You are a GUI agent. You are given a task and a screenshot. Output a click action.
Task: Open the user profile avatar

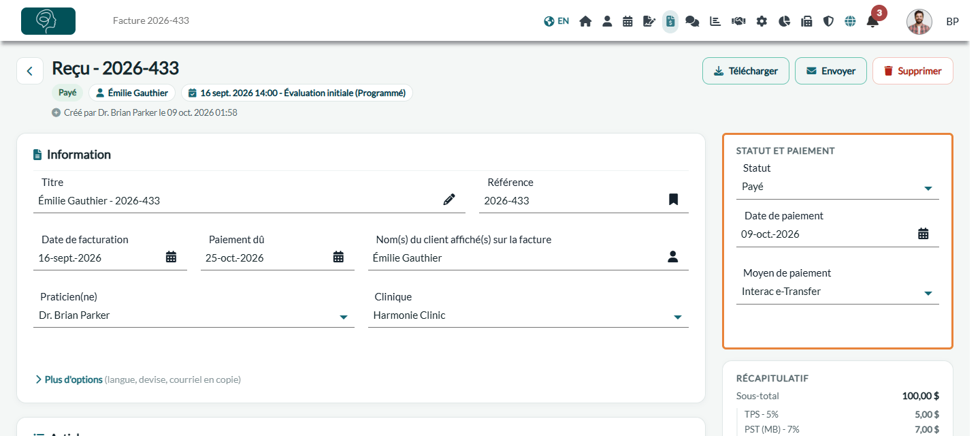[919, 22]
